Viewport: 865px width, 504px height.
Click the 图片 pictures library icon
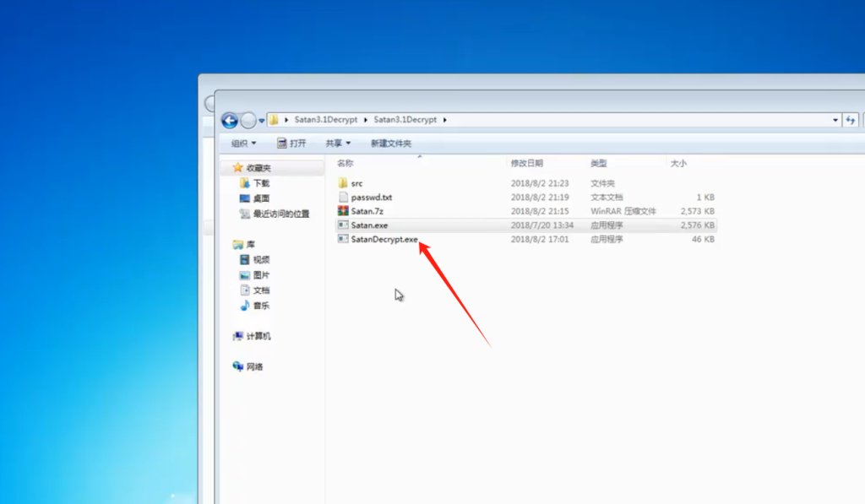pyautogui.click(x=244, y=275)
